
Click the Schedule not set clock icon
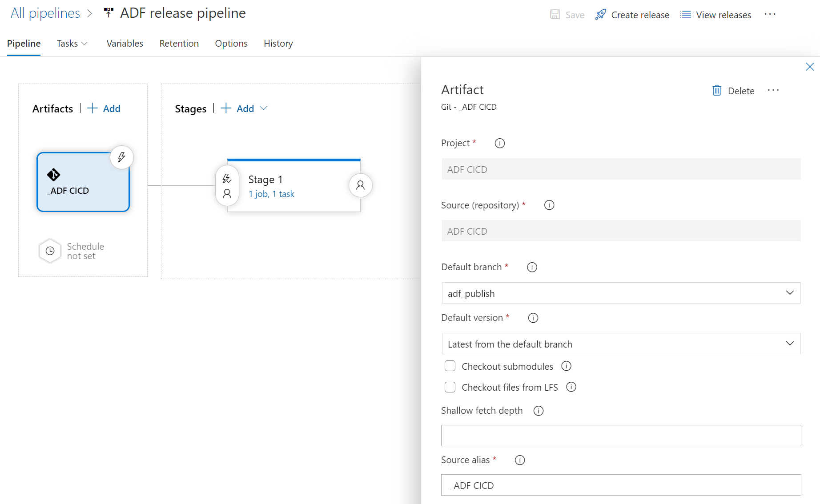pos(50,251)
